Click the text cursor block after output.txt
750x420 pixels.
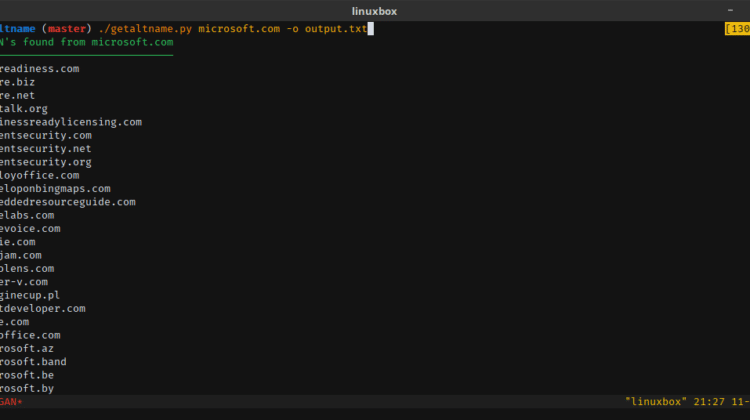coord(370,29)
